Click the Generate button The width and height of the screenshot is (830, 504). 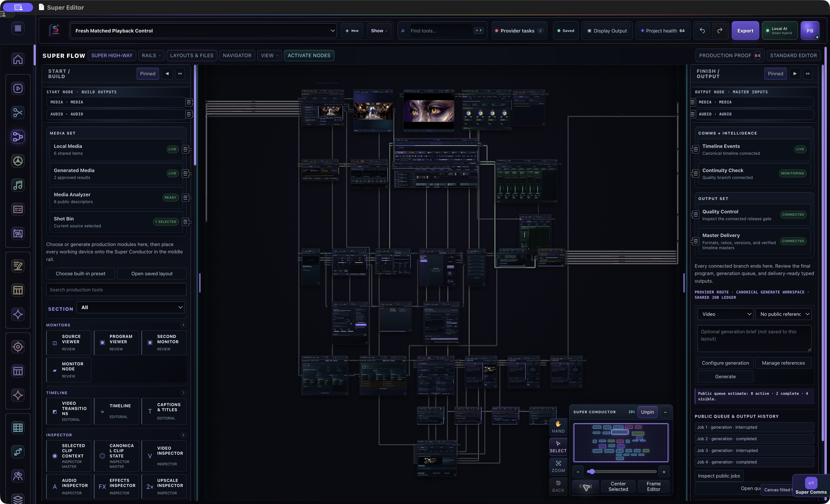725,377
